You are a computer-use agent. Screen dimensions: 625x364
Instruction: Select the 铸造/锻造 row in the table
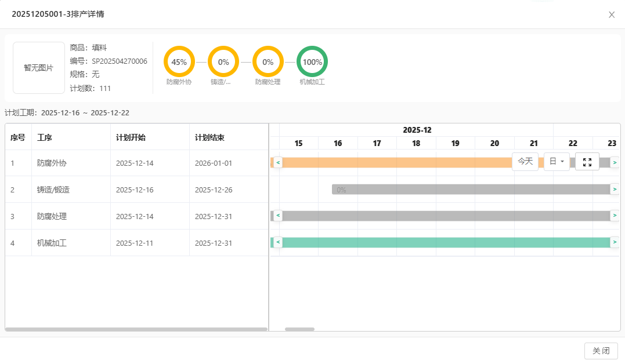coord(53,190)
